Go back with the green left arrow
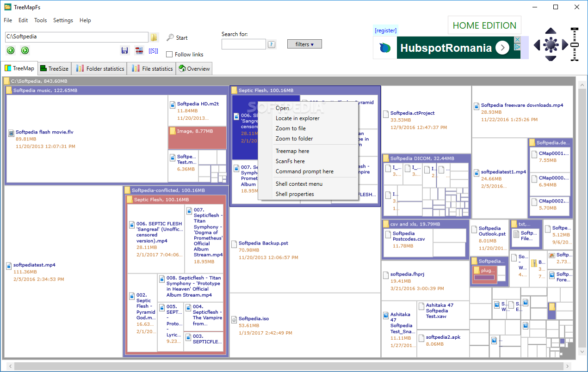 click(x=11, y=50)
